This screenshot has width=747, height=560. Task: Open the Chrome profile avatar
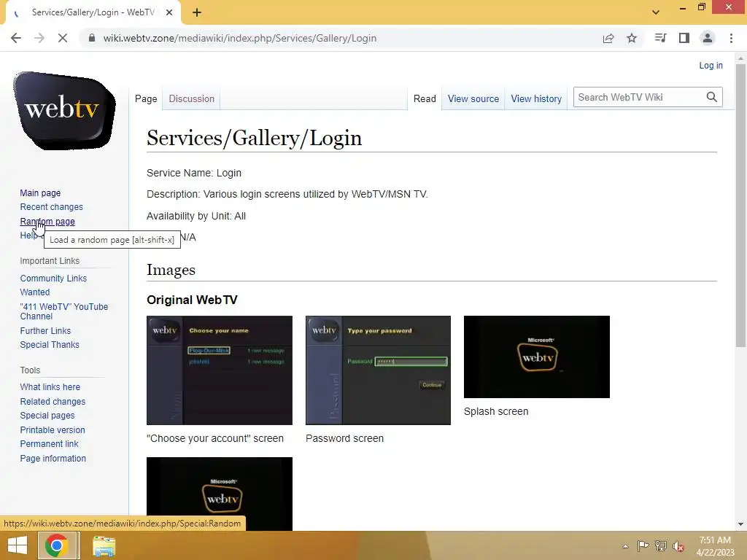pos(708,38)
